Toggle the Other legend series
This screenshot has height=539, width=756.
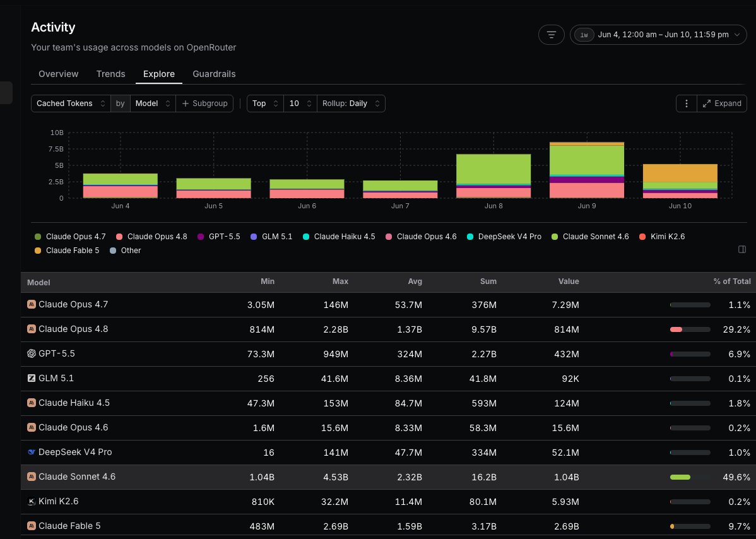[126, 251]
